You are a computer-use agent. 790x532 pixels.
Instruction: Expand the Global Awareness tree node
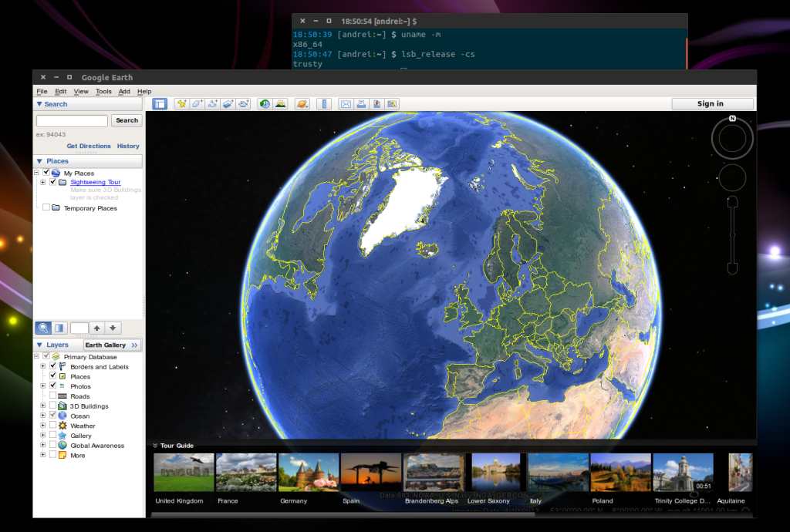coord(43,445)
